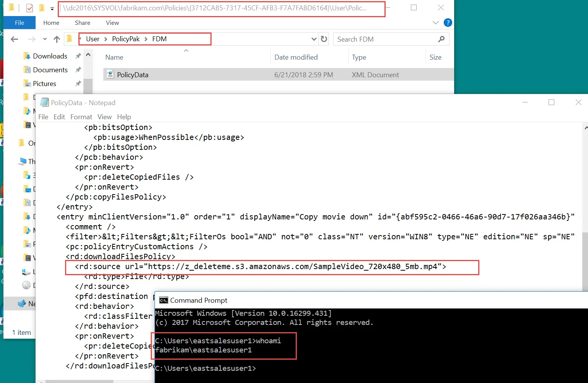Switch to the Share ribbon tab
Screen dimensions: 588x383
[82, 23]
